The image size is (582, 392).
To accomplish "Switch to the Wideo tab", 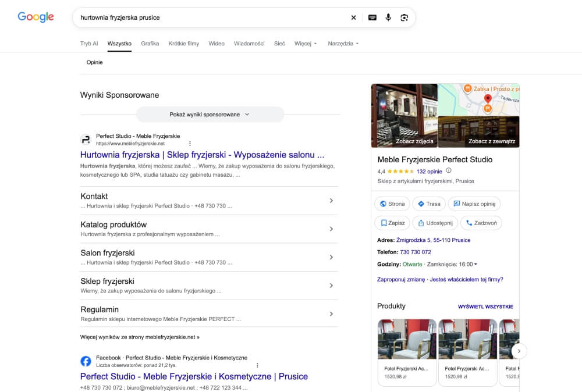I will pyautogui.click(x=217, y=44).
